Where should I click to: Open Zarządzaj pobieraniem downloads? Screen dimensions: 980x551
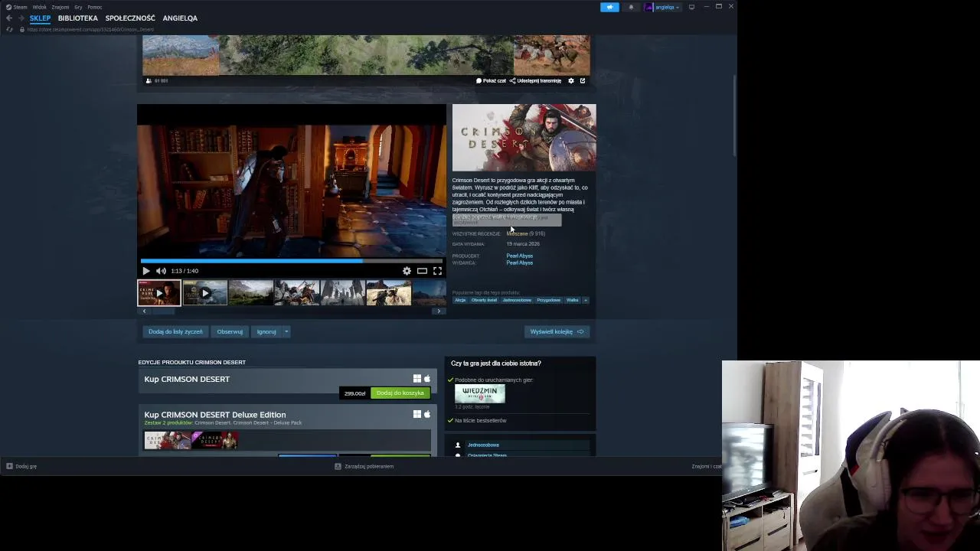click(364, 466)
